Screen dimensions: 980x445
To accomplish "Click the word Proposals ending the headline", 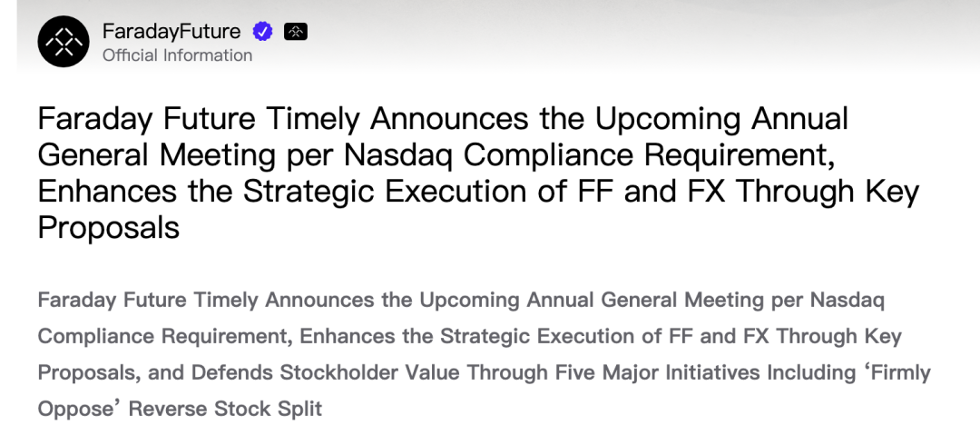I will click(108, 228).
